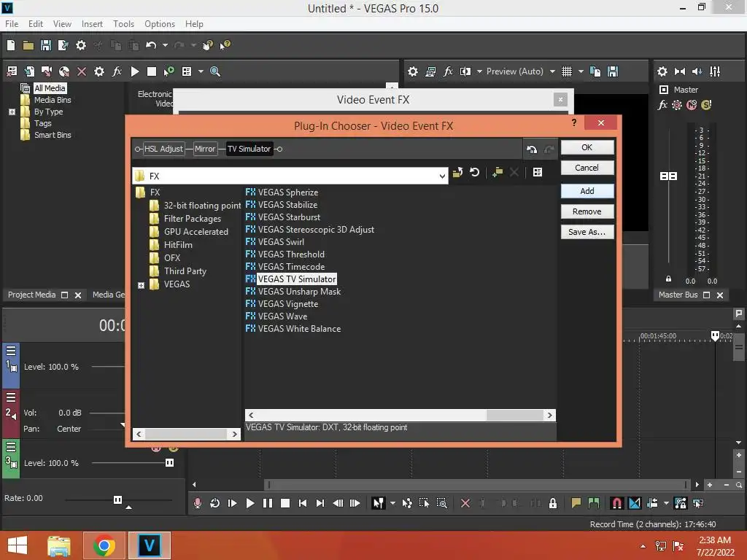
Task: Open the Tools menu
Action: 123,24
